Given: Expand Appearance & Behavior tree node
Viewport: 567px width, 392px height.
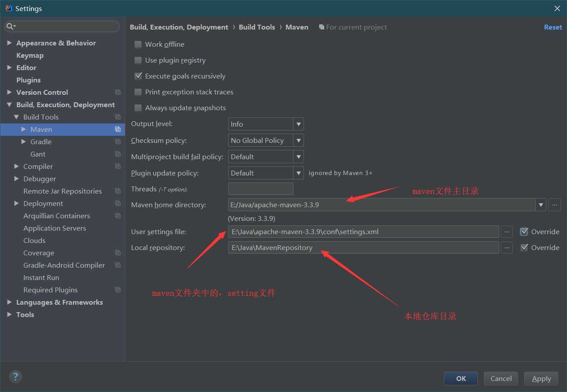Looking at the screenshot, I should tap(9, 43).
